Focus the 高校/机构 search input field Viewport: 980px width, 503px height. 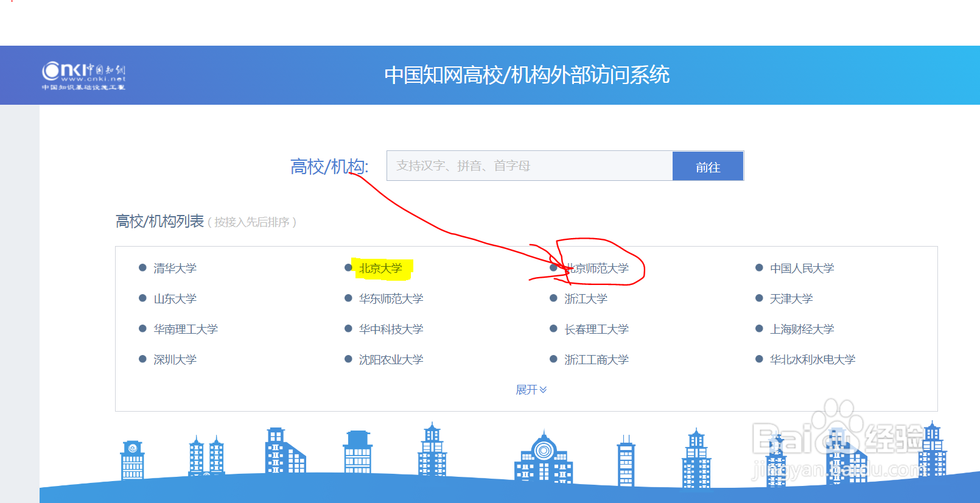pyautogui.click(x=530, y=166)
